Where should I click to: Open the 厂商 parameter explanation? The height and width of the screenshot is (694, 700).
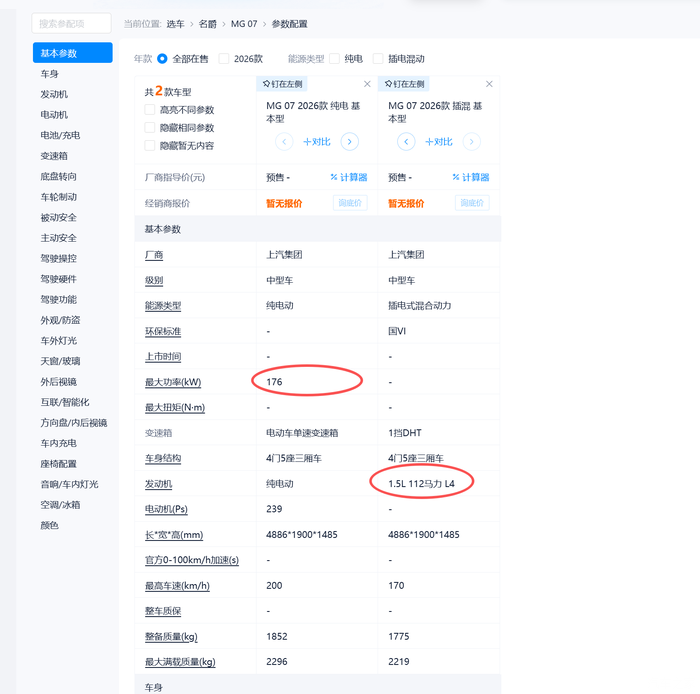154,255
